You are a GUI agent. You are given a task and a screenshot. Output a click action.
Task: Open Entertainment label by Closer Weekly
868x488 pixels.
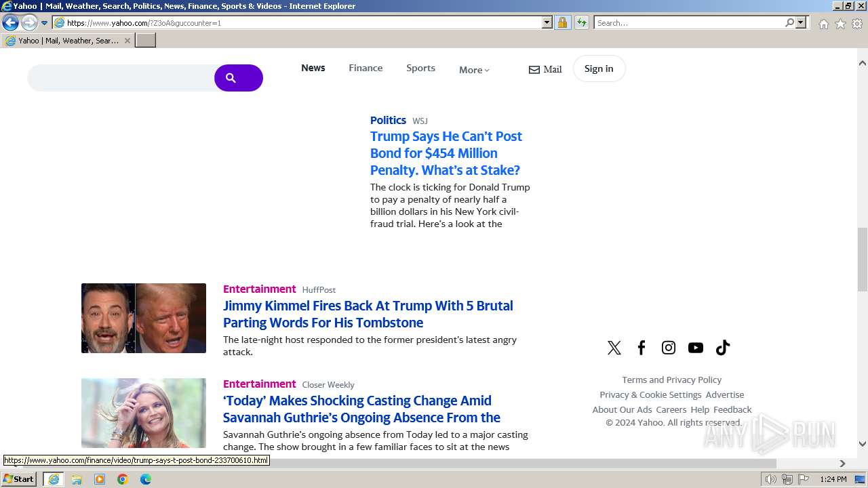260,384
